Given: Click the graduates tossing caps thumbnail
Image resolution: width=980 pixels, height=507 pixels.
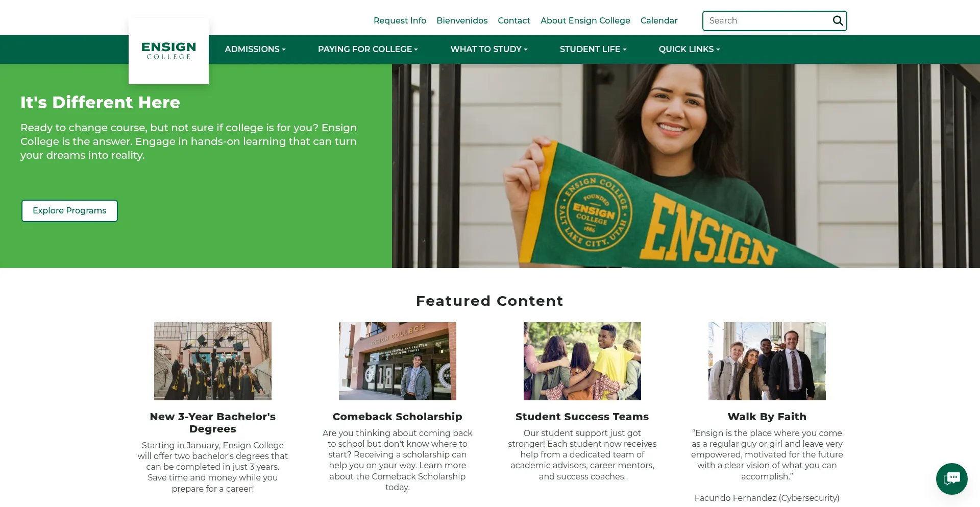Looking at the screenshot, I should coord(213,361).
